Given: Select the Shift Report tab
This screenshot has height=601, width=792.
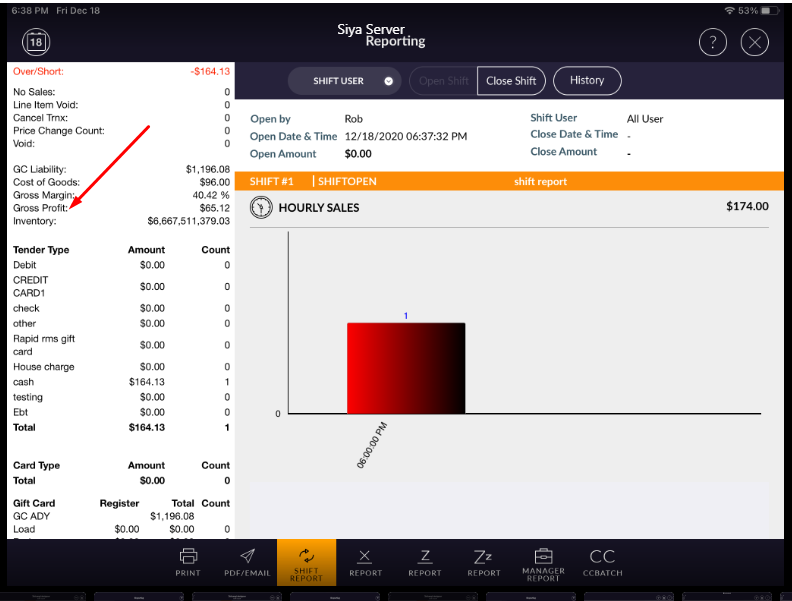Looking at the screenshot, I should [x=306, y=562].
